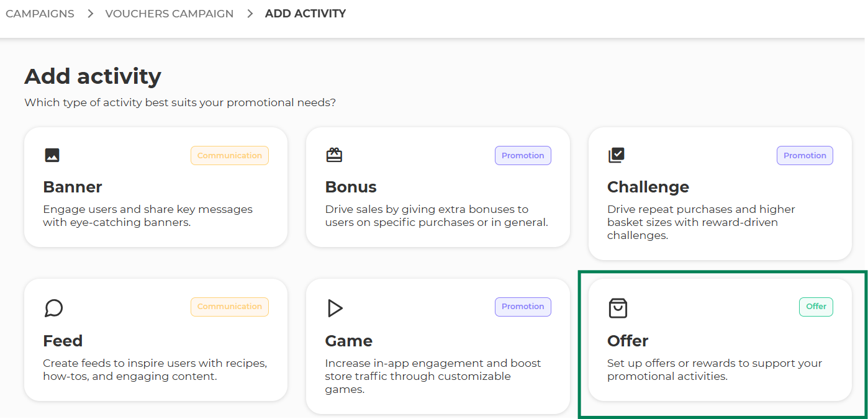Click the Promotion tag on Challenge card
Viewport: 868px width, 419px height.
tap(805, 156)
